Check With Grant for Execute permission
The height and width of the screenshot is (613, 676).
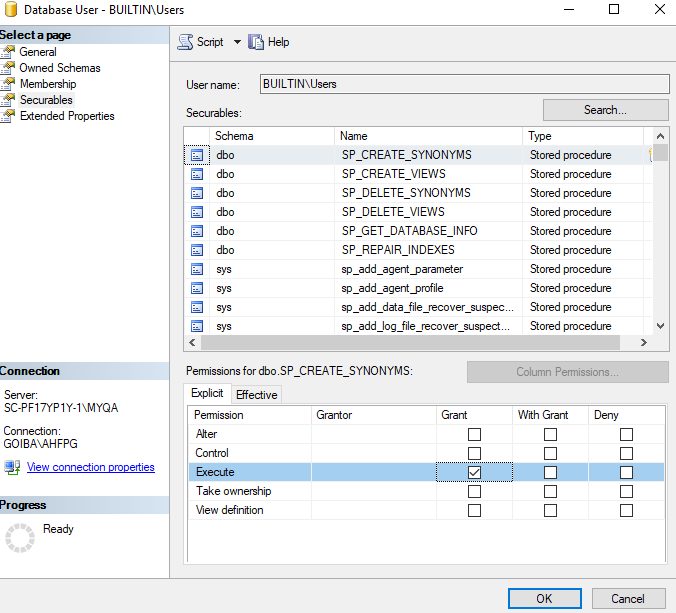click(550, 472)
